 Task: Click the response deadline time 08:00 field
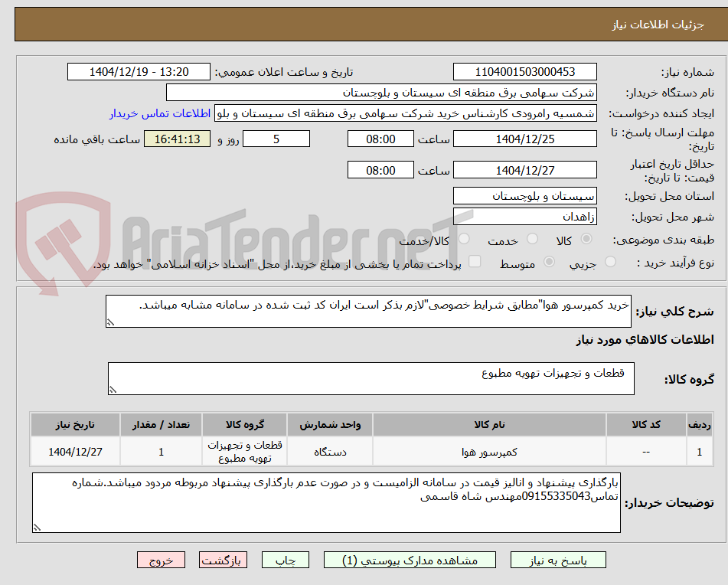click(x=380, y=139)
